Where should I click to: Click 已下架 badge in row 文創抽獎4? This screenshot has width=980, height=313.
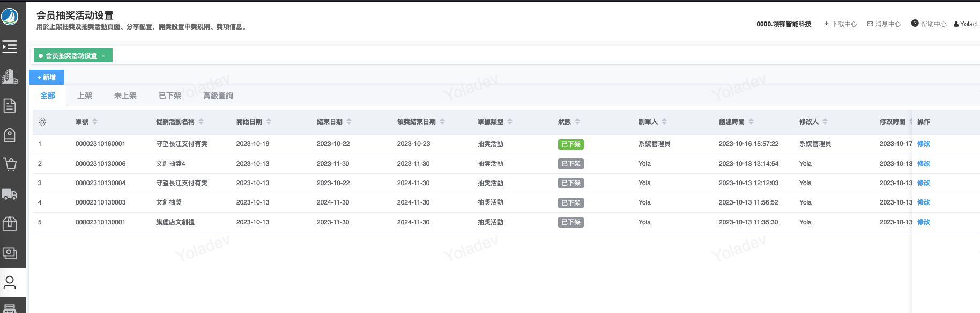click(571, 164)
